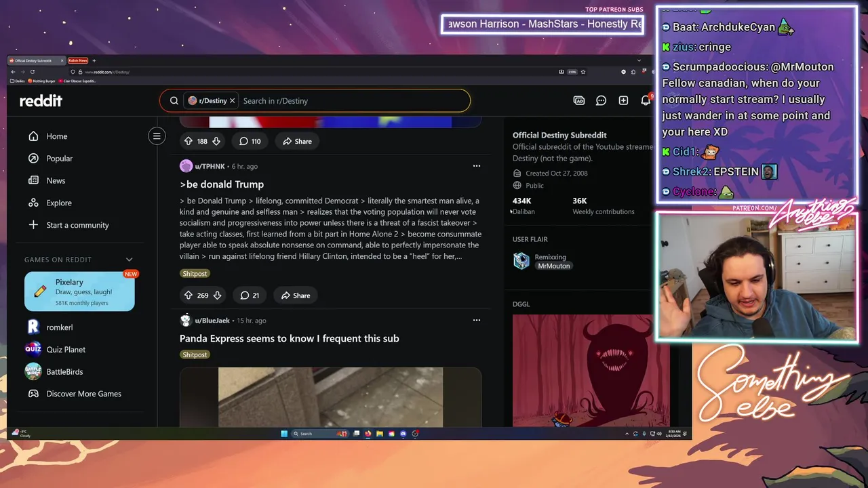Open Popular in the sidebar

coord(60,159)
